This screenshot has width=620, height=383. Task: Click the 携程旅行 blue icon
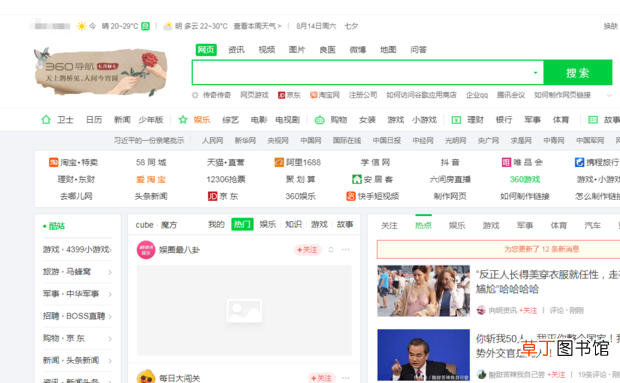click(579, 162)
